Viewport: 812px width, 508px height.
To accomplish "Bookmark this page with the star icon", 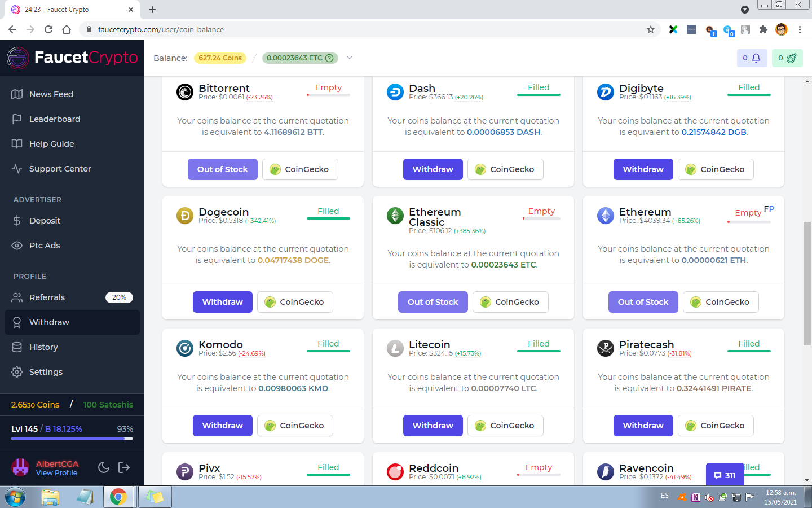I will pyautogui.click(x=651, y=29).
